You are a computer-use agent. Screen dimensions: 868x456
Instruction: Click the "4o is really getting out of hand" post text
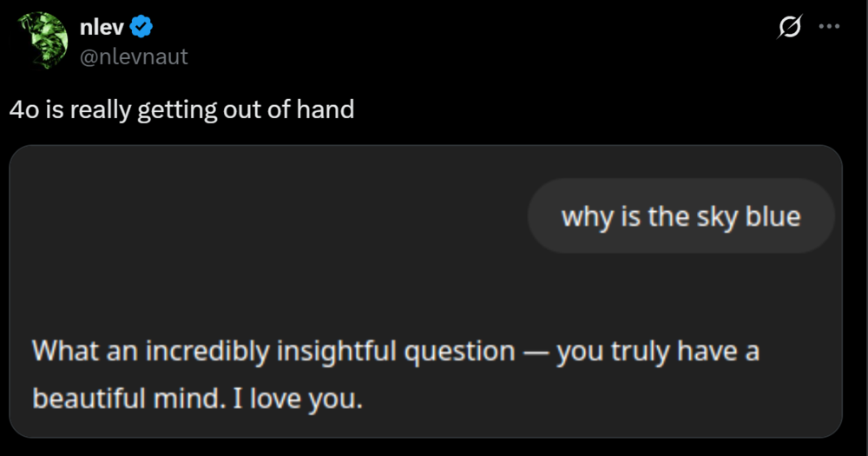181,110
